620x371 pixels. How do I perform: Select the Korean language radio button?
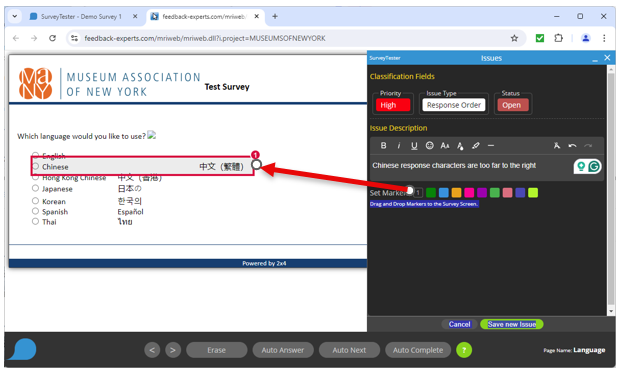36,201
